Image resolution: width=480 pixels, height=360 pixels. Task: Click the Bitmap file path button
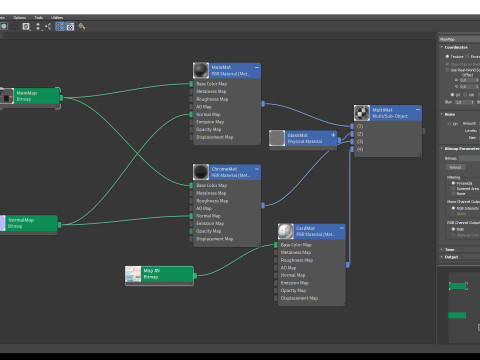(469, 158)
